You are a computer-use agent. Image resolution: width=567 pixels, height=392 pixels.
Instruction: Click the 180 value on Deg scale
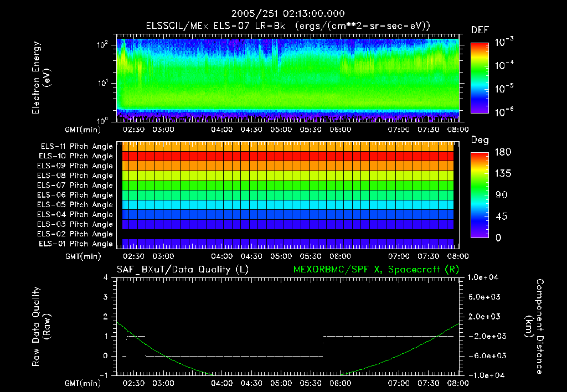503,152
